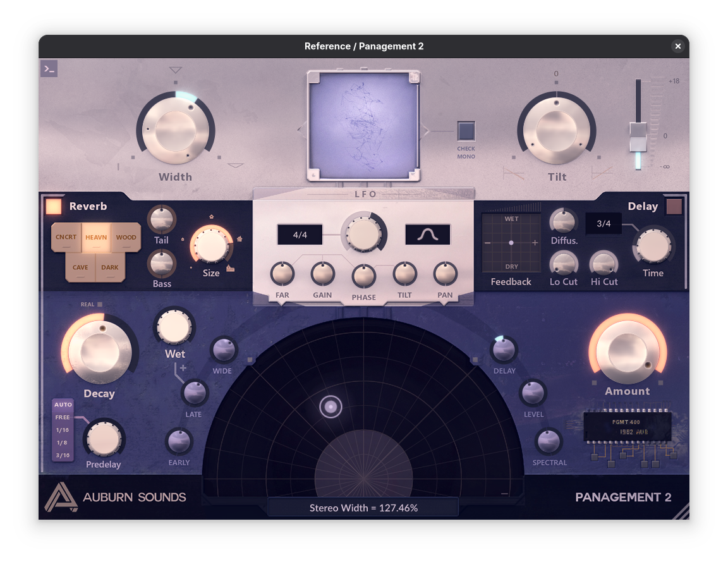
Task: Click the PGMT 400 chip graphic
Action: (x=626, y=426)
